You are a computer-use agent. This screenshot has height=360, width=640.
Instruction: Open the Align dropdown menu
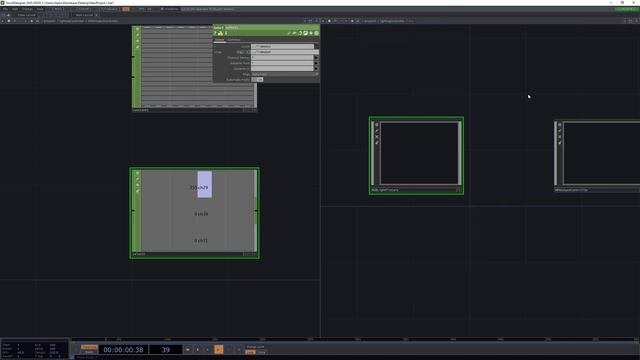point(285,74)
